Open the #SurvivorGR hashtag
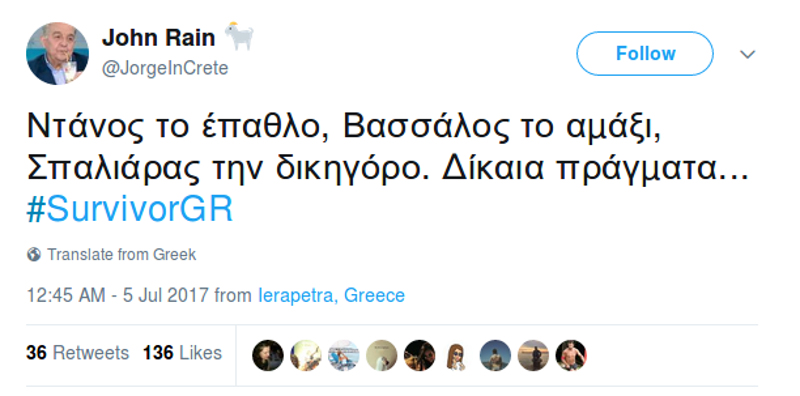The image size is (800, 396). pyautogui.click(x=130, y=209)
